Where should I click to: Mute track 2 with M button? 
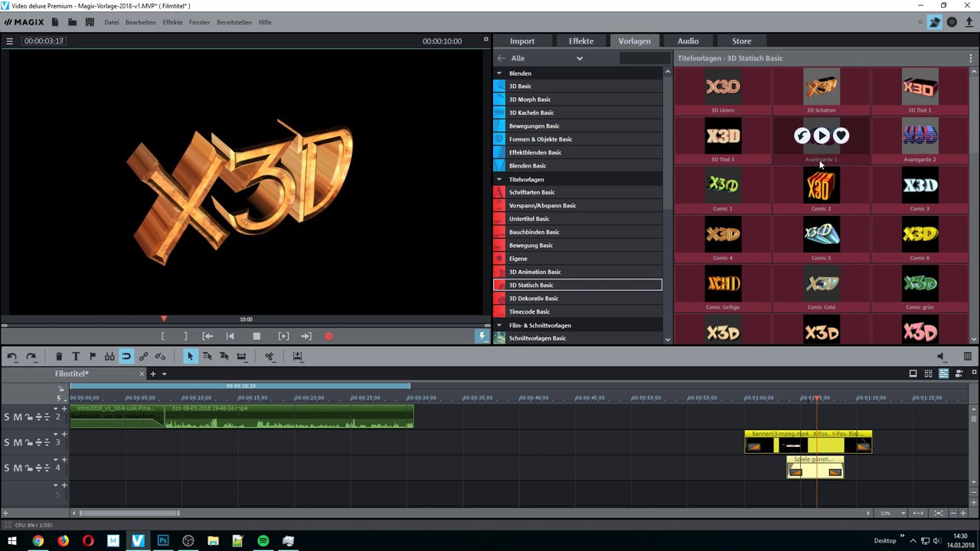(18, 417)
